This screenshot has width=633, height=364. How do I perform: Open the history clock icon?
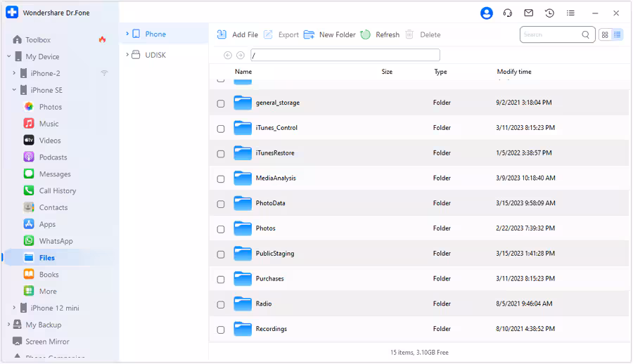pos(549,13)
